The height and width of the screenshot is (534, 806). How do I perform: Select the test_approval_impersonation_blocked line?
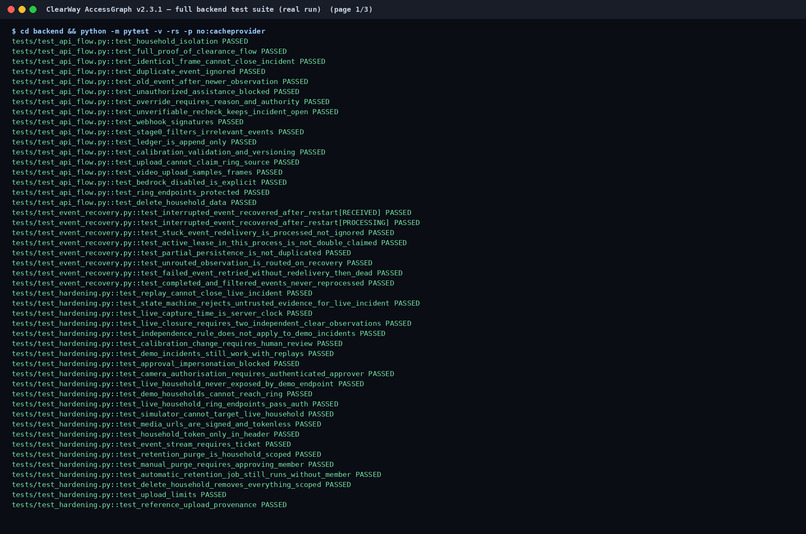(x=156, y=363)
